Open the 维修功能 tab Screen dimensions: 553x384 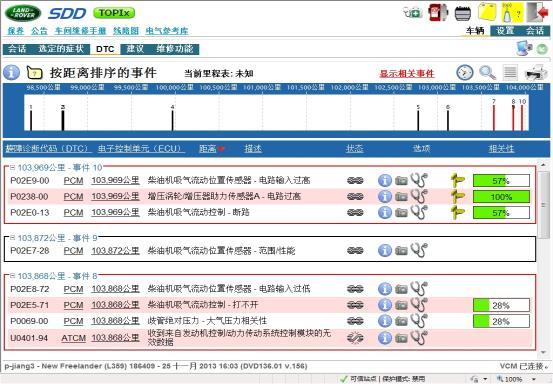(175, 49)
